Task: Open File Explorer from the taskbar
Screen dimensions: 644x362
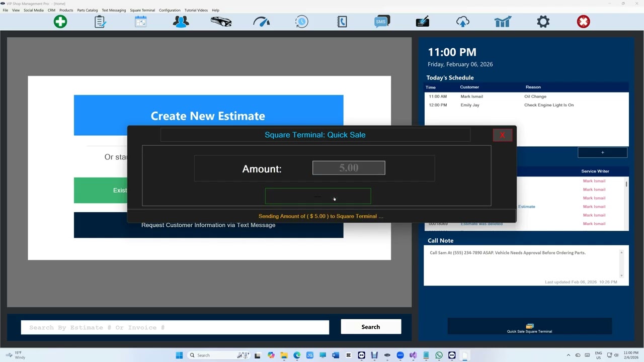Action: pyautogui.click(x=284, y=355)
